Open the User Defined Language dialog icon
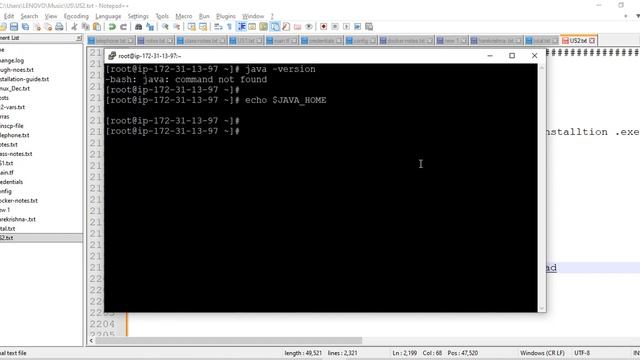The height and width of the screenshot is (360, 640). [x=252, y=27]
